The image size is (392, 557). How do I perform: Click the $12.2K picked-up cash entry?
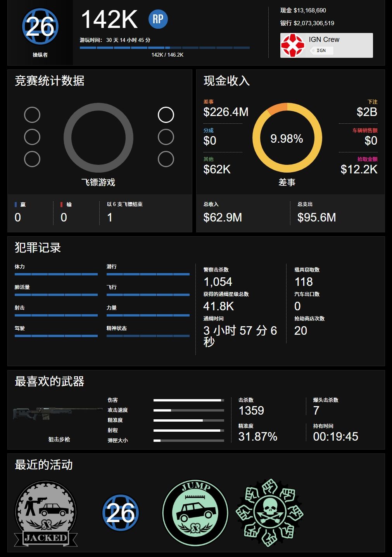[359, 166]
